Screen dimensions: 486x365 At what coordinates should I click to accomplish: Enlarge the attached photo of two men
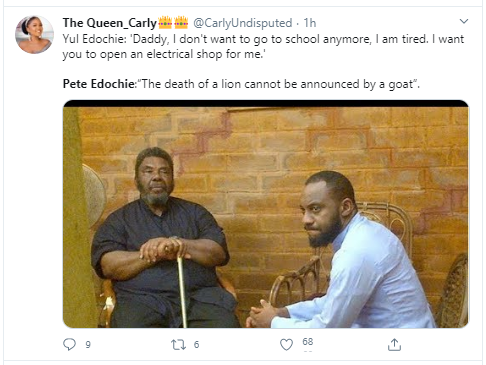(266, 214)
